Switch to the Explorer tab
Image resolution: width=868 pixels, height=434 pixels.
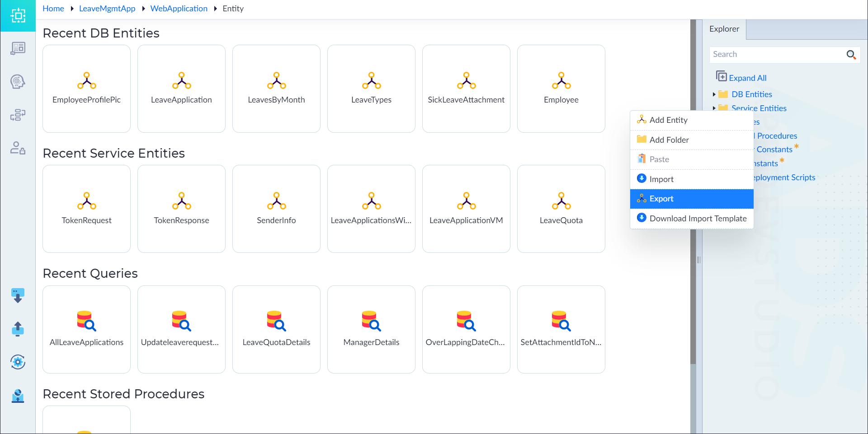724,29
